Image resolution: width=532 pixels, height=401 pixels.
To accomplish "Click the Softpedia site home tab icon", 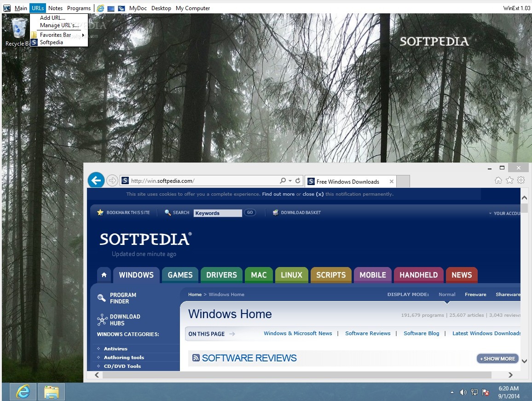I will 104,275.
